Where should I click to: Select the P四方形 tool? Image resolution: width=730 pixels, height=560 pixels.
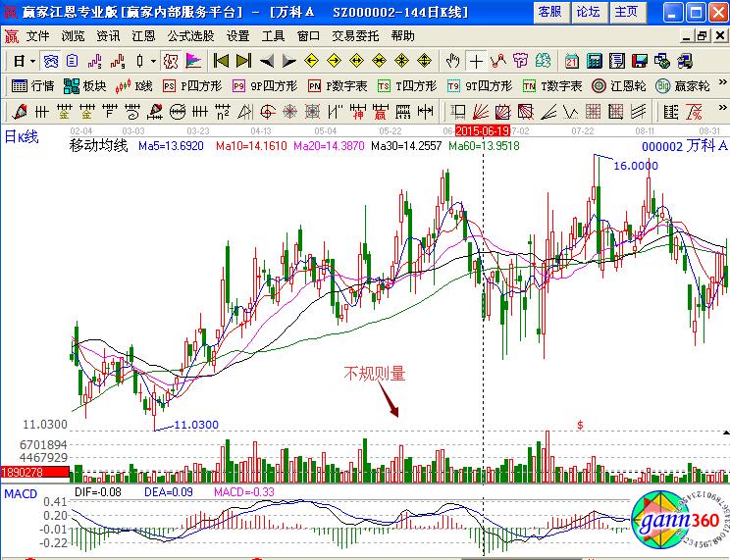(193, 86)
